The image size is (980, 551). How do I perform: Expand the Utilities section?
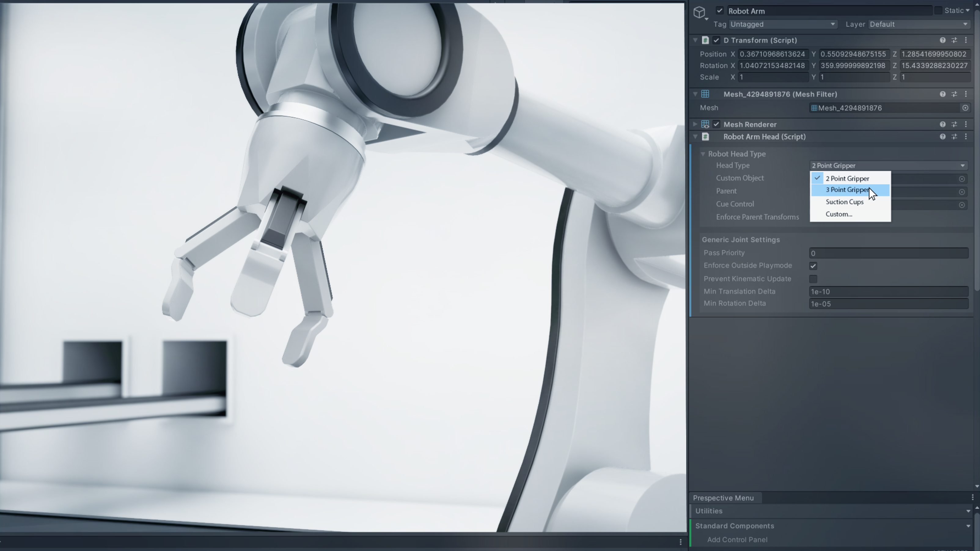[x=968, y=512]
